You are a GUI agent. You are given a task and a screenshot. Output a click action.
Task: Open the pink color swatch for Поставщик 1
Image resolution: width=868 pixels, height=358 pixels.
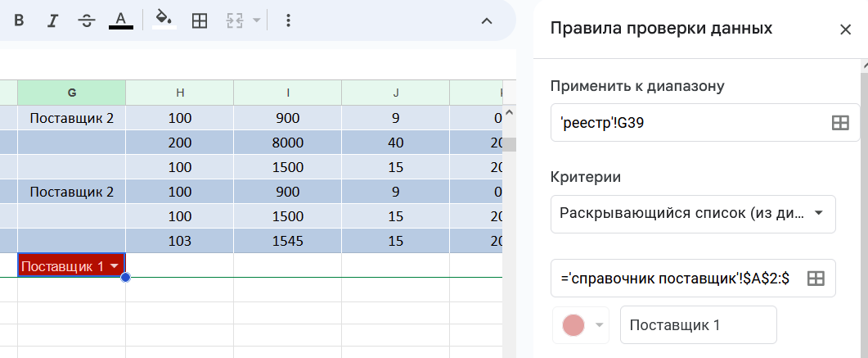tap(581, 325)
